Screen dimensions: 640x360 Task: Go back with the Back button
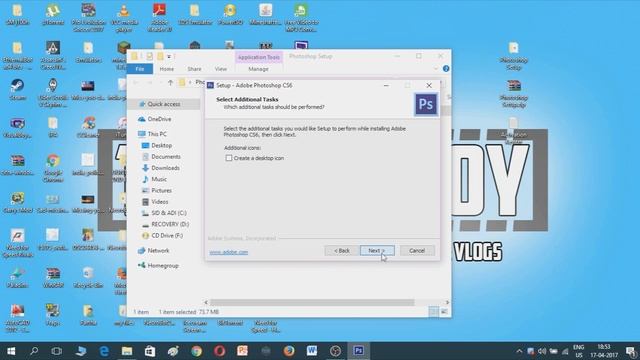click(x=342, y=251)
